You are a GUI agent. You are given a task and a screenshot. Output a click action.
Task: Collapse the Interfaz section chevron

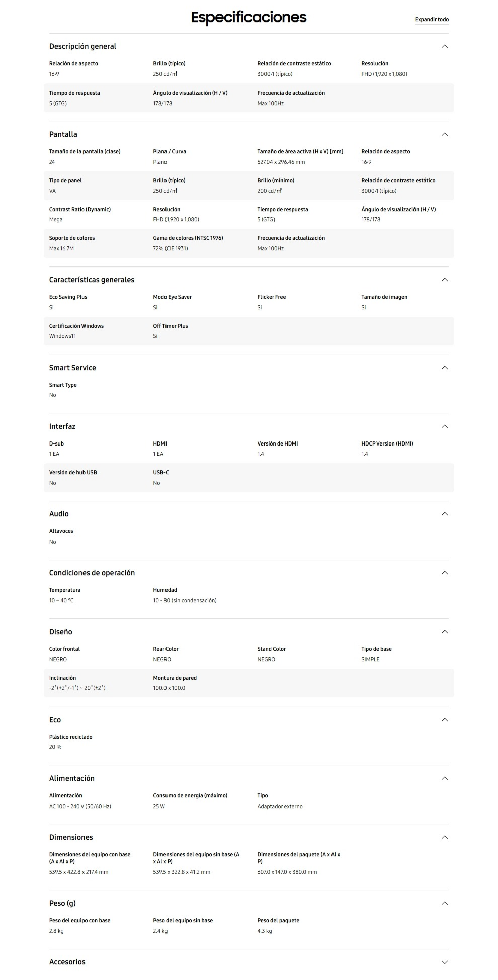[444, 426]
